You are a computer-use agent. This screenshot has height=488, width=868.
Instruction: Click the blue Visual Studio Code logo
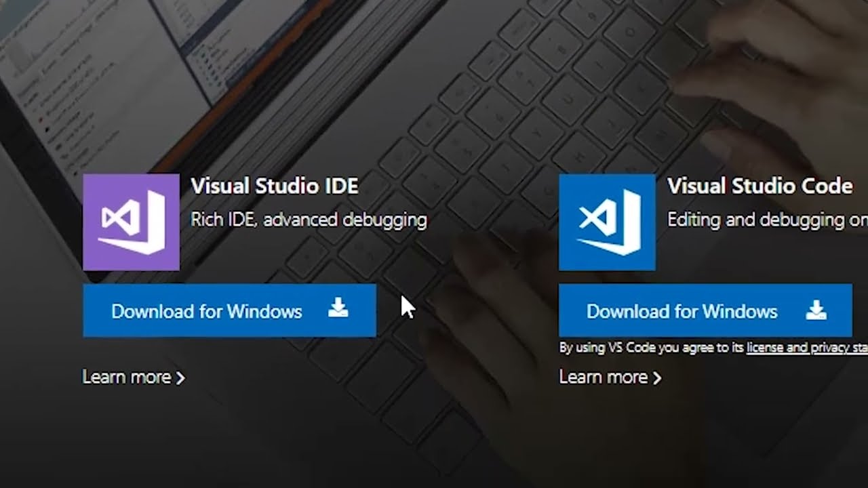[607, 222]
